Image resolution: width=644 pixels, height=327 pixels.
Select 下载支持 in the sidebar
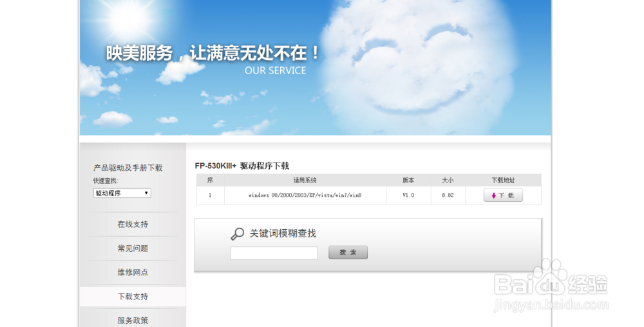click(133, 296)
